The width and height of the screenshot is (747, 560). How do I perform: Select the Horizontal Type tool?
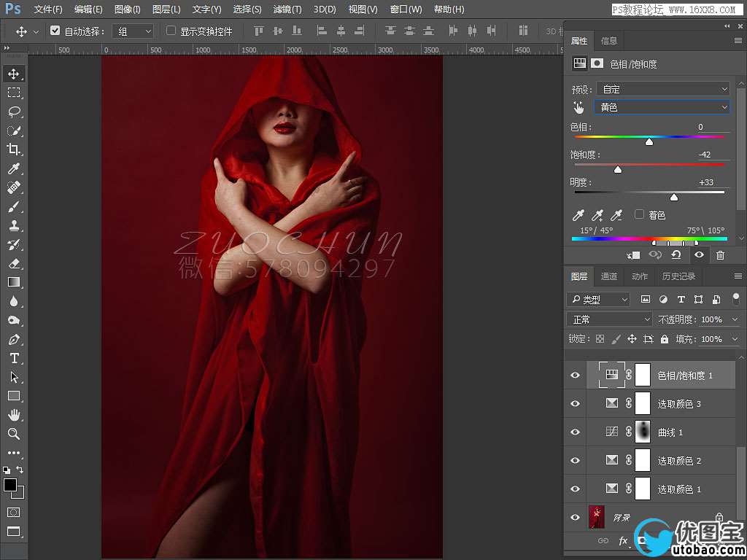tap(14, 358)
